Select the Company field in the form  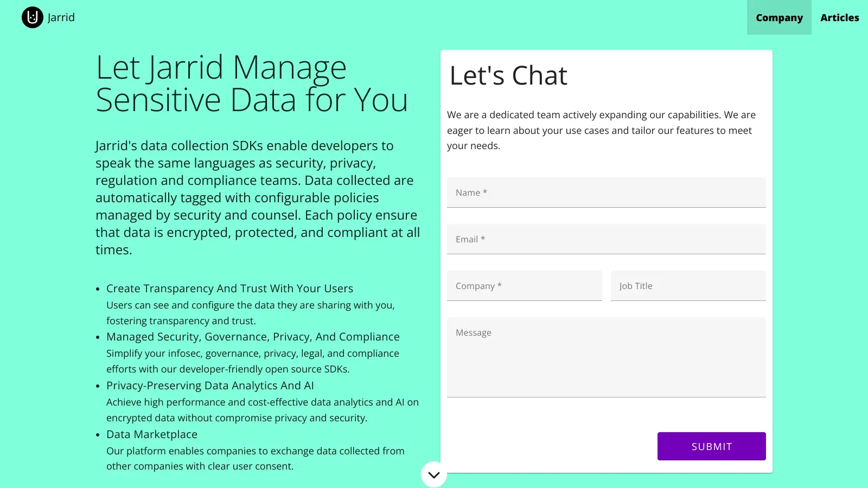tap(524, 286)
